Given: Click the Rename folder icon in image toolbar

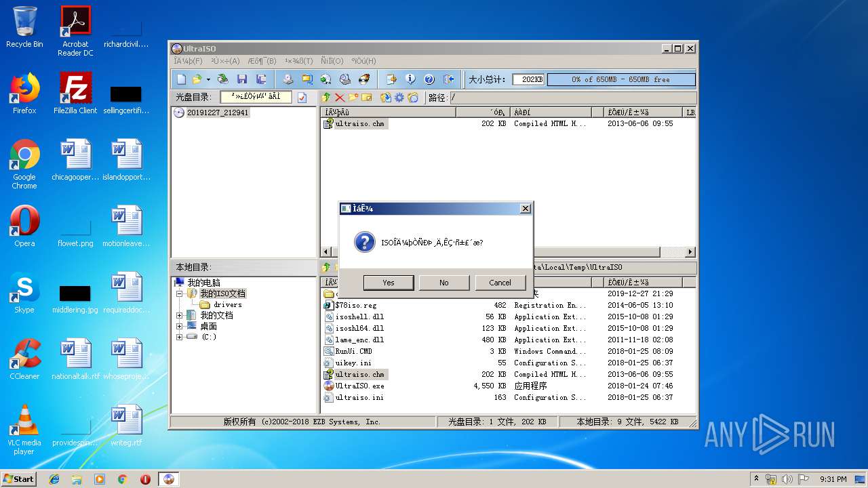Looking at the screenshot, I should pyautogui.click(x=366, y=98).
